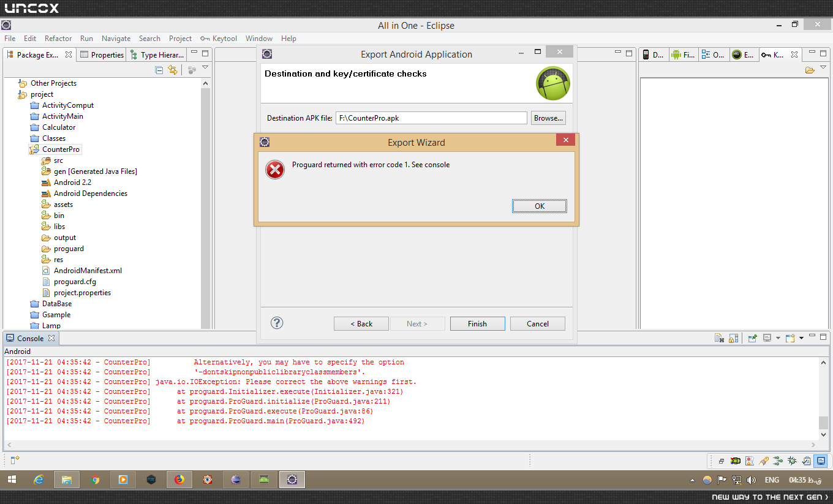Image resolution: width=833 pixels, height=504 pixels.
Task: Select gen [Generated Java Files] folder
Action: pos(95,171)
